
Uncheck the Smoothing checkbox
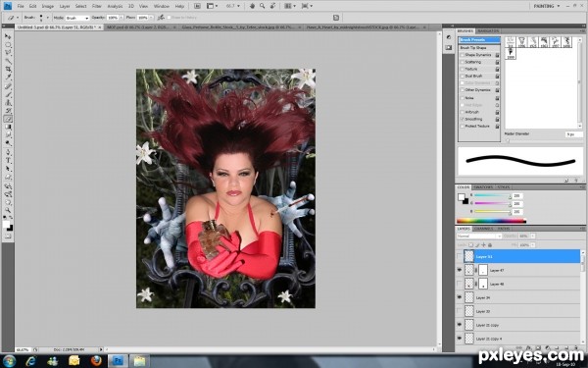[463, 119]
